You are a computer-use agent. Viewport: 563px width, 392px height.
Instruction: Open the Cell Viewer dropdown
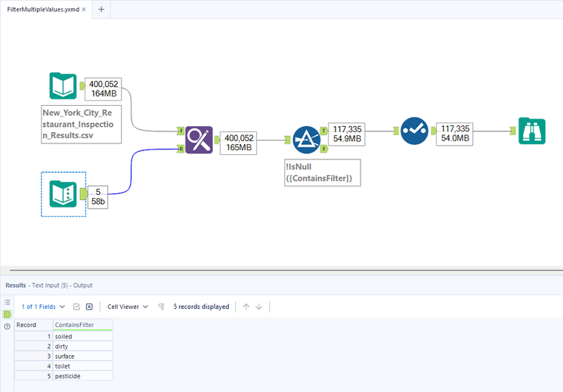pos(128,307)
